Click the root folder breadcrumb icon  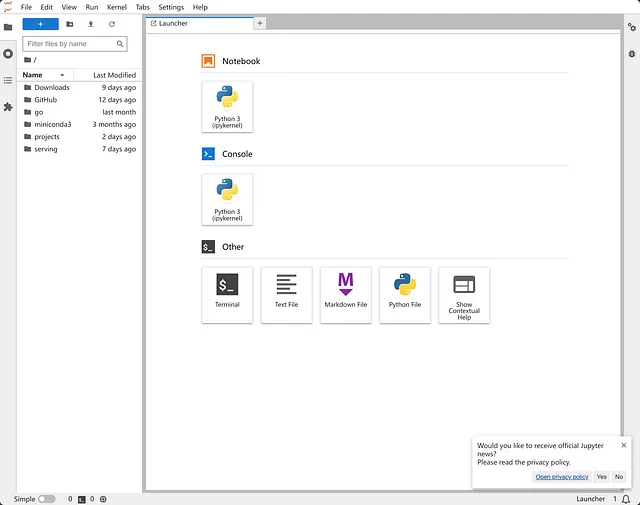(27, 60)
